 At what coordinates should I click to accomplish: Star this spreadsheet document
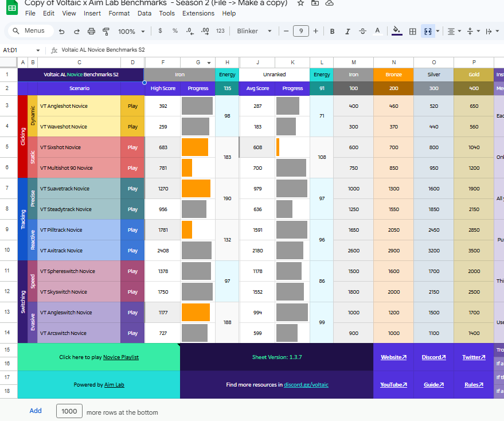300,3
